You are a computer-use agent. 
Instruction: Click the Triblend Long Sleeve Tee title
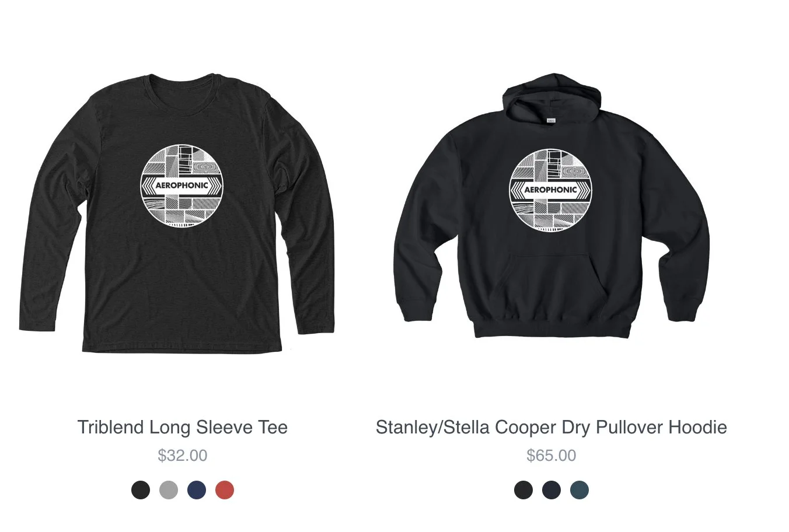coord(183,427)
